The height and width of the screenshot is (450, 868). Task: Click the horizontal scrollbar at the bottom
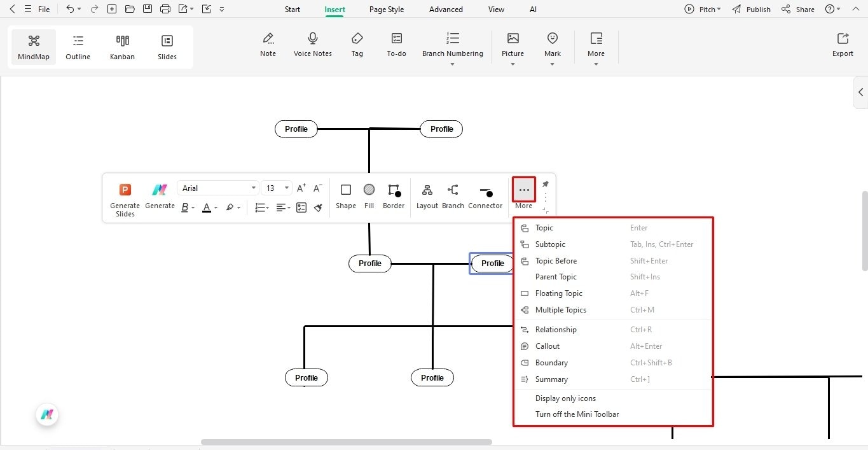tap(347, 442)
